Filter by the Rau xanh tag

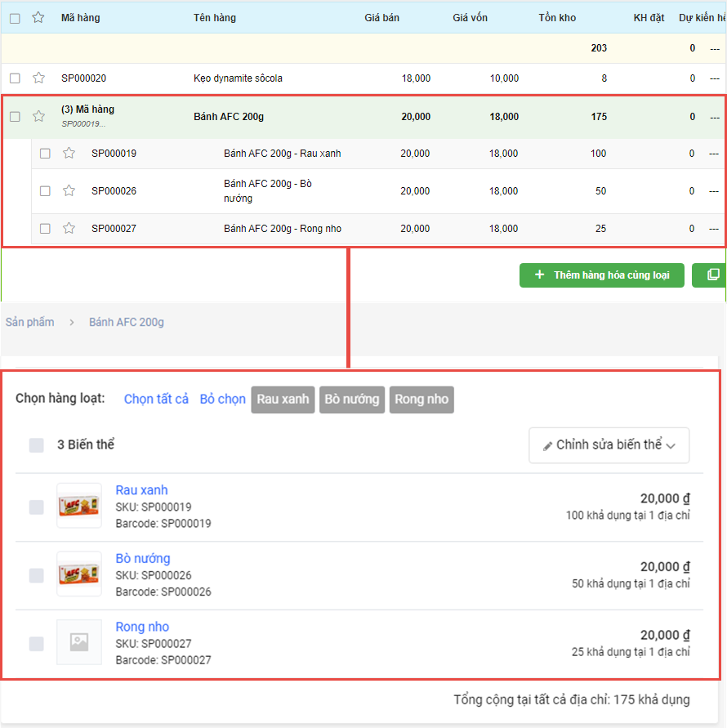283,400
